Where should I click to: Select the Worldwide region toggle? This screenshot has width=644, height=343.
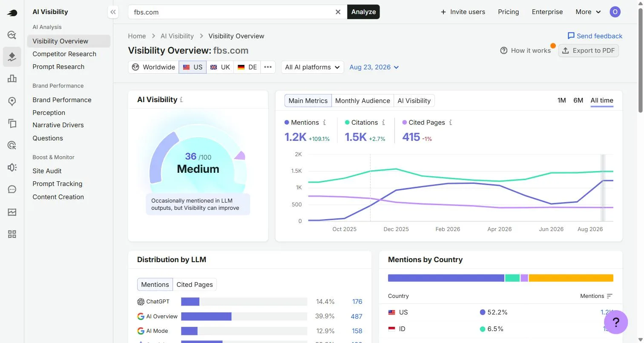(x=153, y=67)
